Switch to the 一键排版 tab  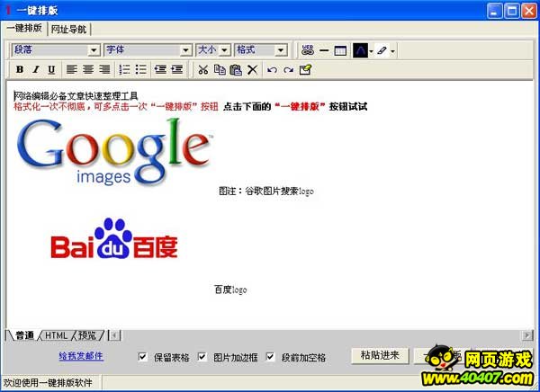coord(24,28)
